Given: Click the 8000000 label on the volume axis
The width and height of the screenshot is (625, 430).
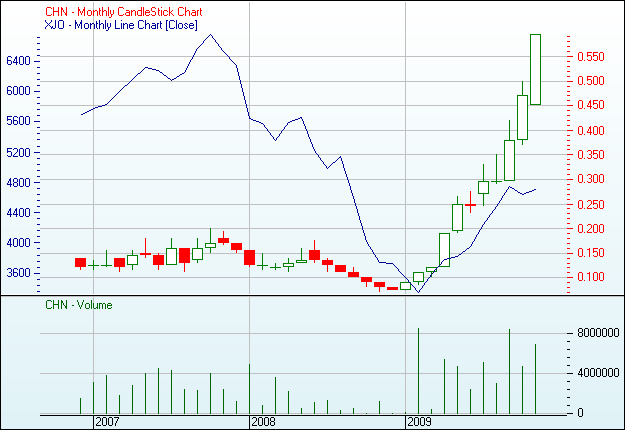Looking at the screenshot, I should coord(598,333).
